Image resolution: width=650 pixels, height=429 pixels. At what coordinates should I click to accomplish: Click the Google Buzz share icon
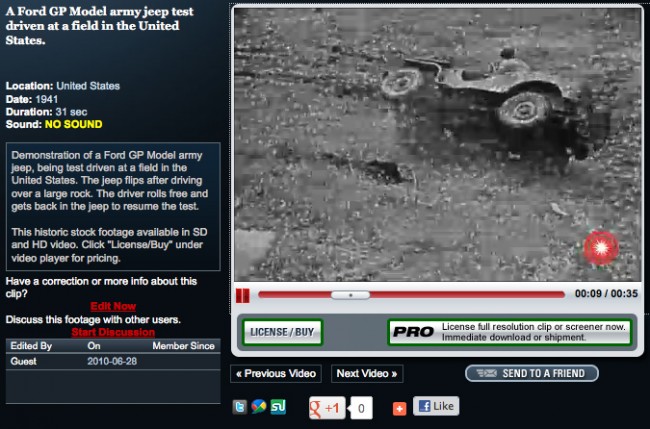259,407
